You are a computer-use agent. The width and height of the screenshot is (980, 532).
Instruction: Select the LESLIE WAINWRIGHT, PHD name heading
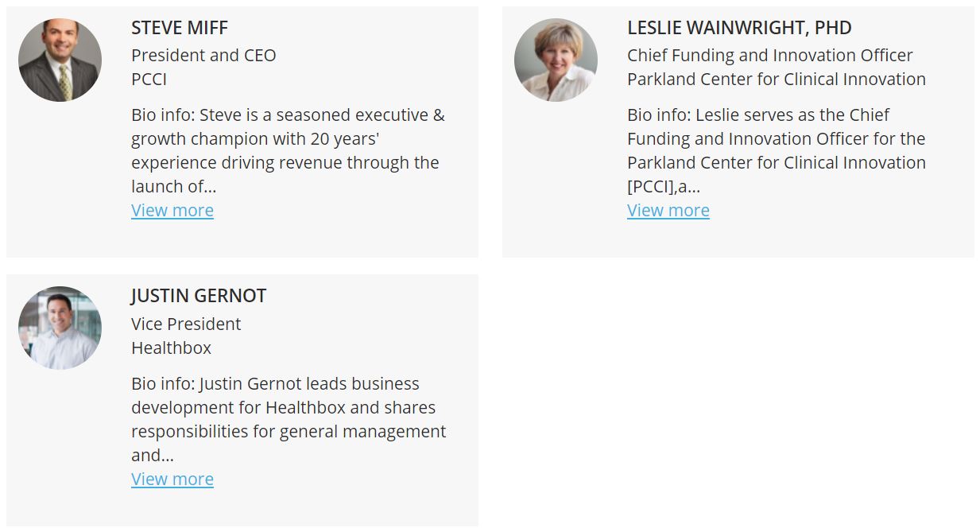pos(739,28)
